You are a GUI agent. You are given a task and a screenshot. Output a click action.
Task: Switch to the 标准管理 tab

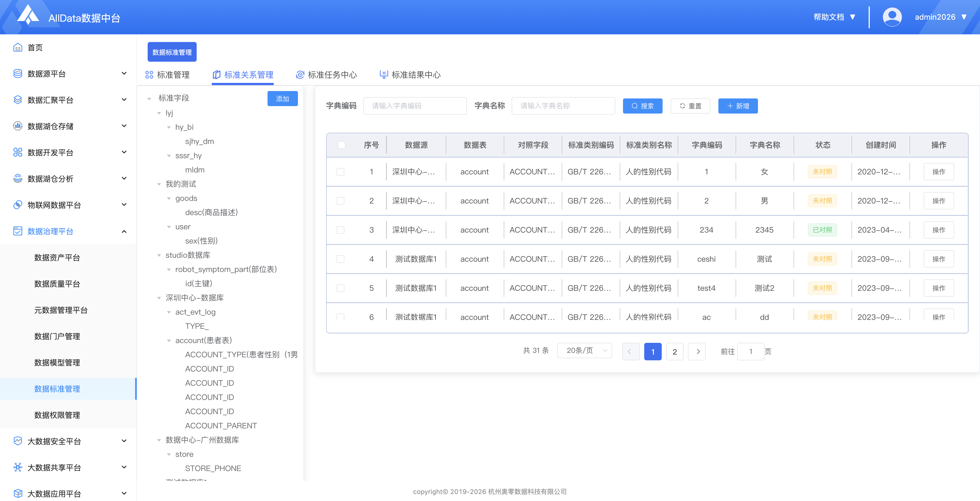(167, 75)
